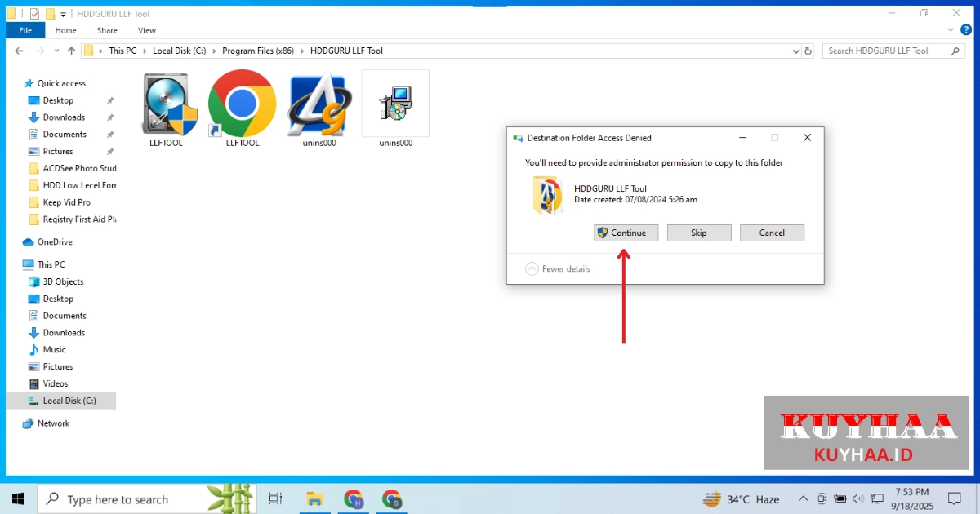Screen dimensions: 980x514
Task: Select the unins000 file with A9 logo
Action: point(318,110)
